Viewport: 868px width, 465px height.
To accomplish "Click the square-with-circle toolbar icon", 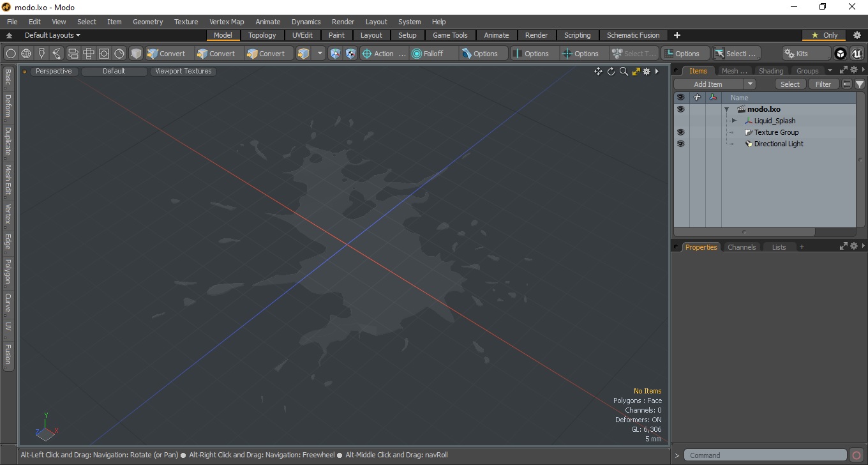I will point(104,54).
